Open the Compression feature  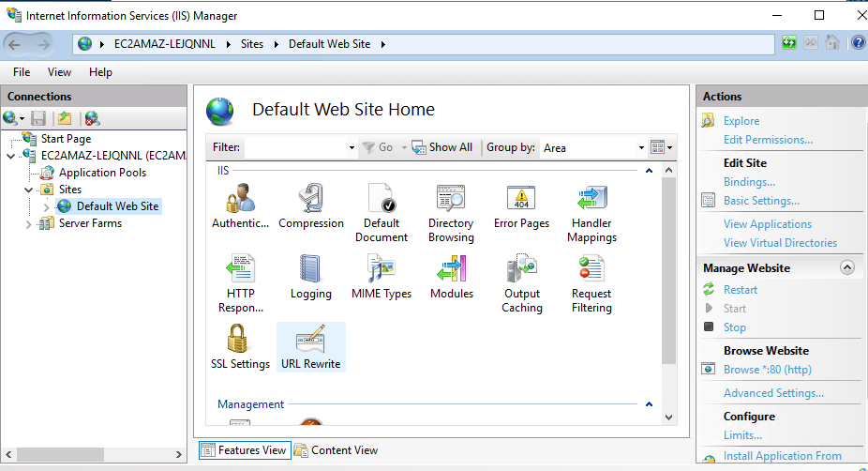coord(311,206)
